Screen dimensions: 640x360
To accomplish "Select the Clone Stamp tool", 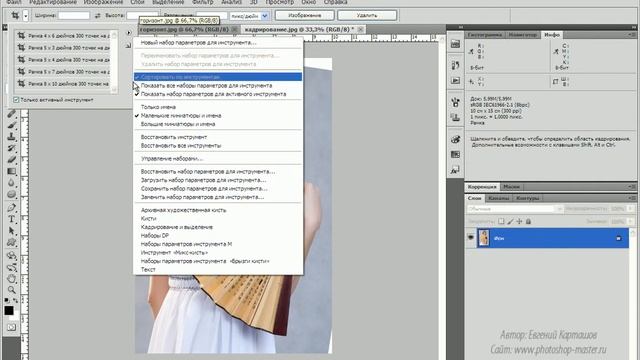I will click(x=11, y=136).
